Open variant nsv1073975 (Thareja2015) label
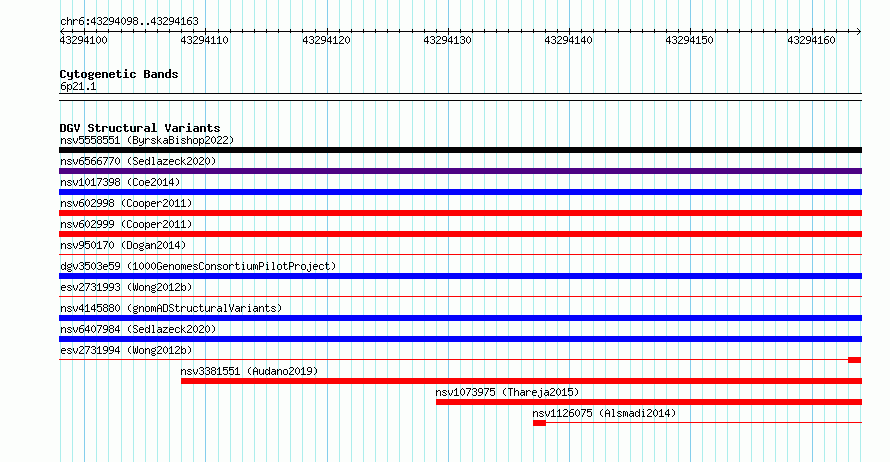 tap(507, 392)
